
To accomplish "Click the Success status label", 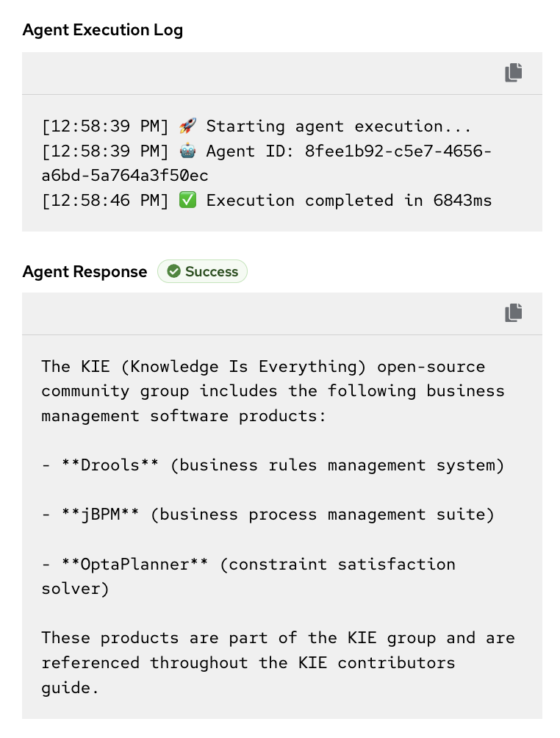I will (x=212, y=272).
